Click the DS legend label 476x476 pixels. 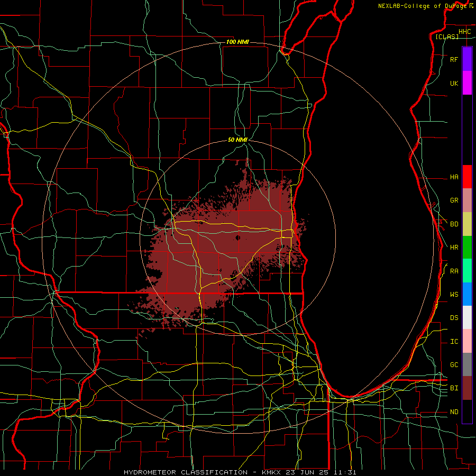click(x=454, y=318)
